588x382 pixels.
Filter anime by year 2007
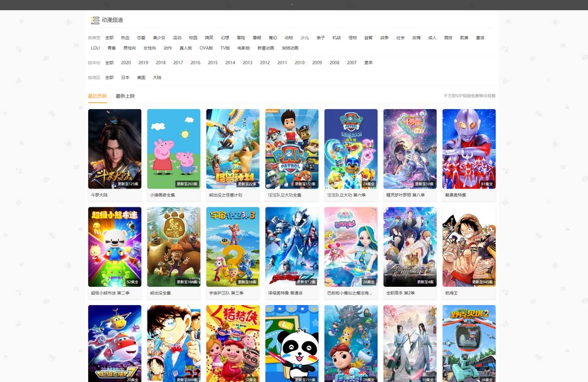(x=352, y=62)
